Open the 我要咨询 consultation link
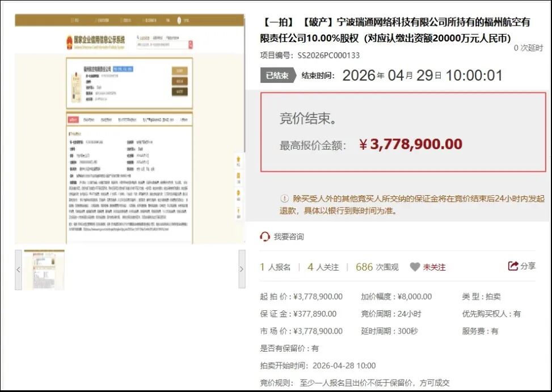 (x=289, y=237)
